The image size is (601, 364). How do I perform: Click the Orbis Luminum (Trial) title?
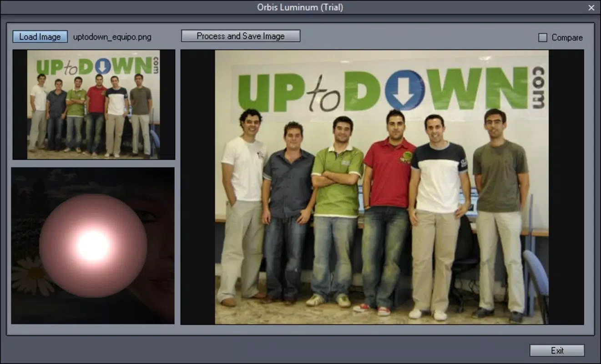coord(300,7)
